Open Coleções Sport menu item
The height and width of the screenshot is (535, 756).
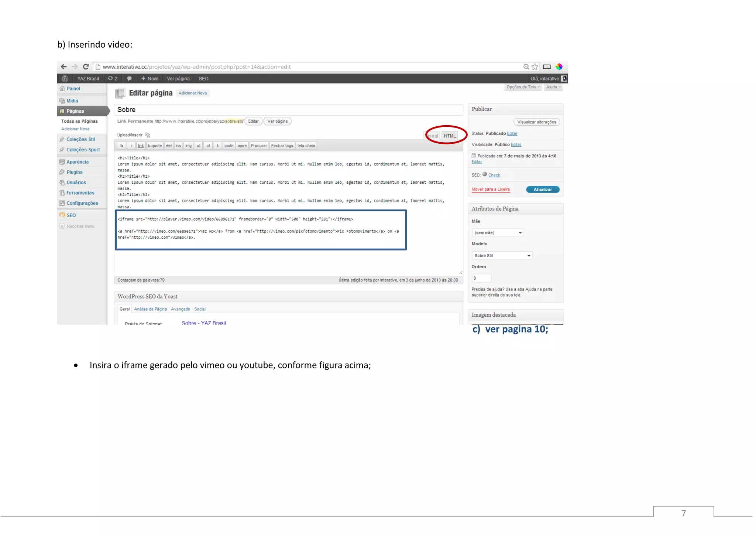point(83,150)
